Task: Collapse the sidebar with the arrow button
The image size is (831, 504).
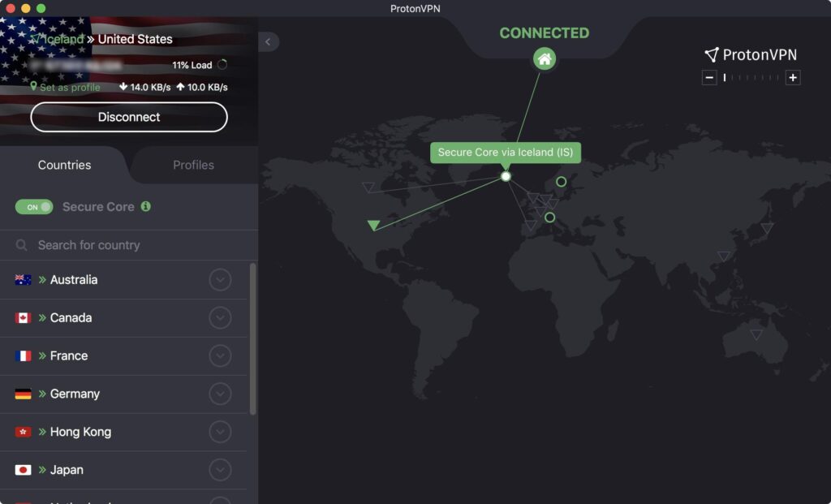Action: 268,42
